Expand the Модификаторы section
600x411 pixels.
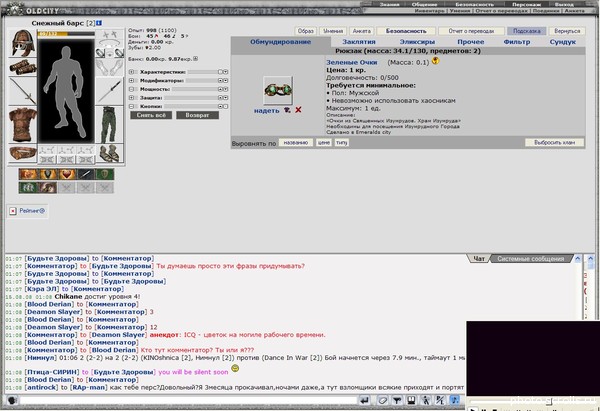(131, 81)
